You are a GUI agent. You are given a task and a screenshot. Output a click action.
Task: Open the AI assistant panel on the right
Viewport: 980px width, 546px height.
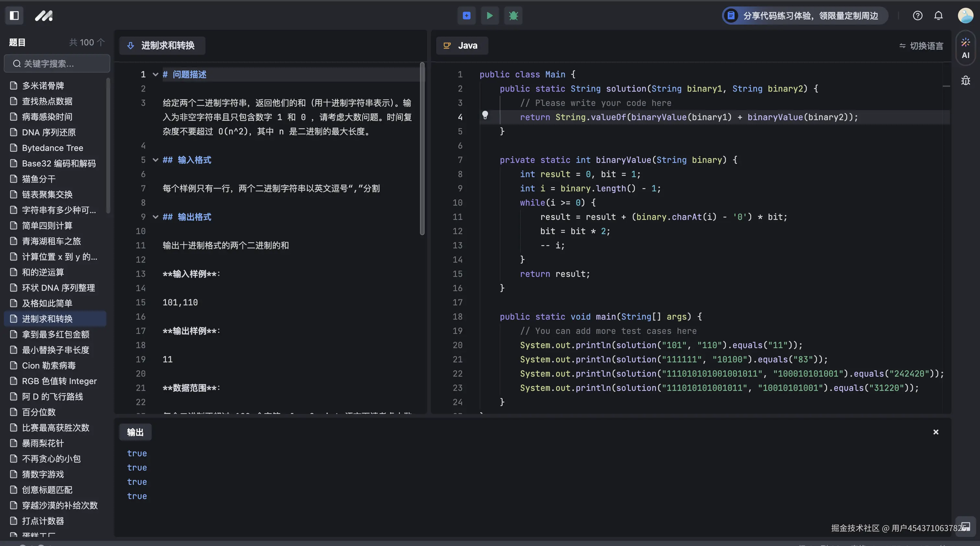click(x=965, y=47)
